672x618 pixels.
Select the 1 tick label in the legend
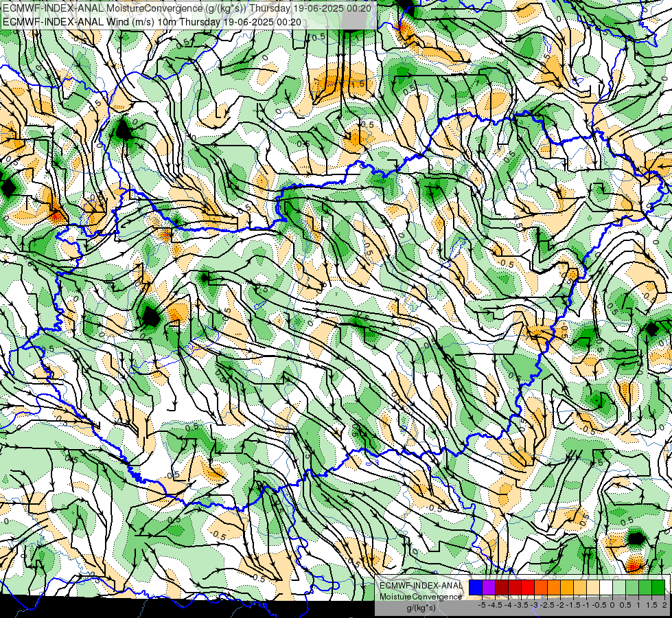(x=638, y=605)
